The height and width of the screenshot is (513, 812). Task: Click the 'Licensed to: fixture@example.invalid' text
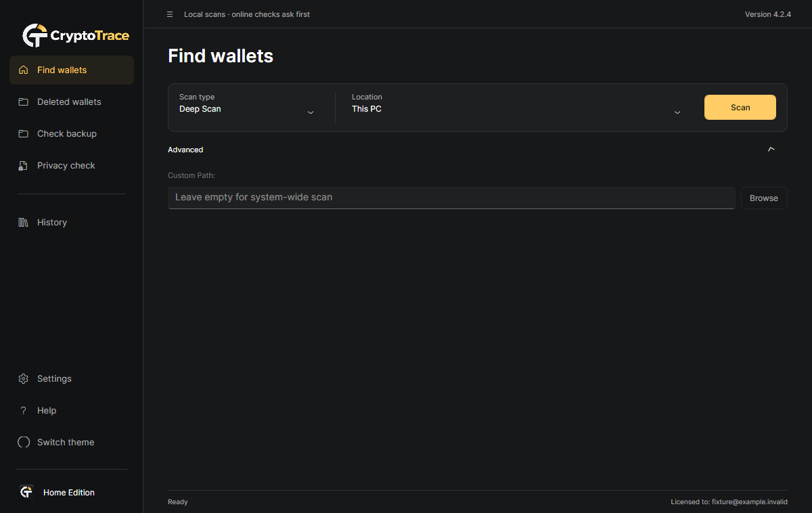(729, 502)
